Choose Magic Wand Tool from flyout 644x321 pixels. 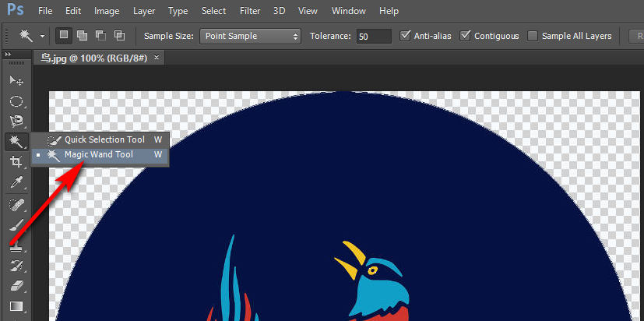[100, 154]
